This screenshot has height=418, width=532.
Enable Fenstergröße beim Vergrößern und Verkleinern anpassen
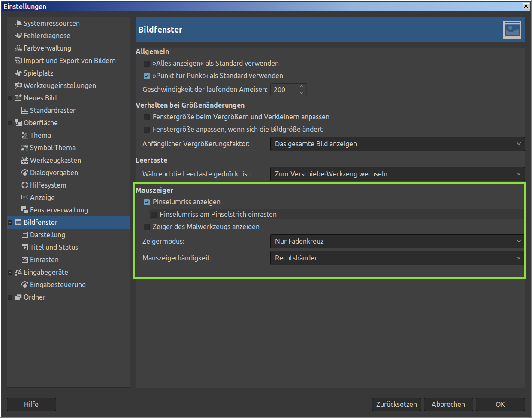coord(147,117)
